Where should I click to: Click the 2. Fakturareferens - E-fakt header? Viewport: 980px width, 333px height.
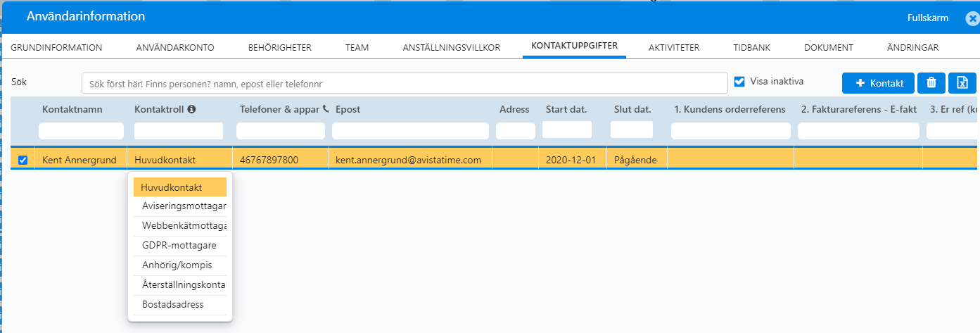(858, 109)
